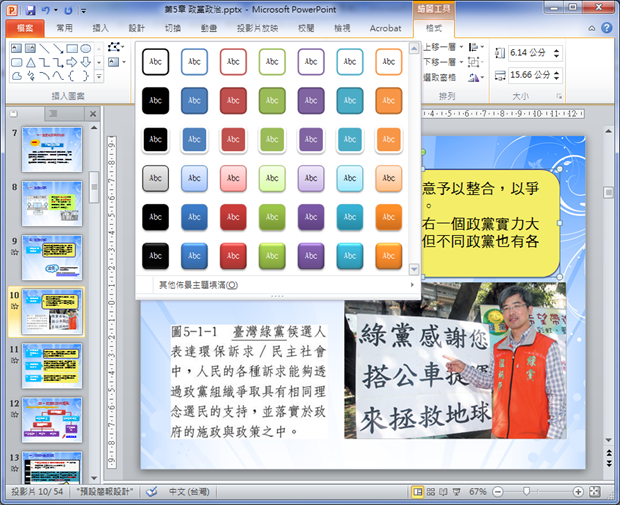Fit slide to current window icon
620x505 pixels.
595,492
